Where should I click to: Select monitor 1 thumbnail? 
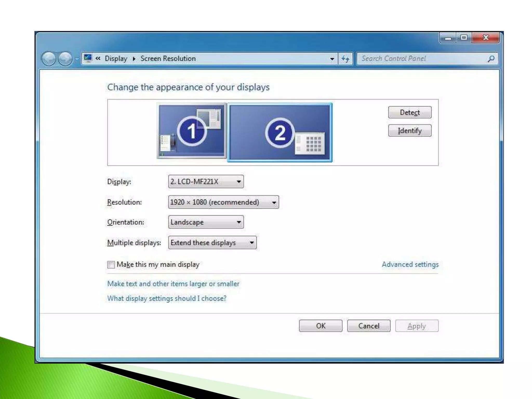(192, 131)
